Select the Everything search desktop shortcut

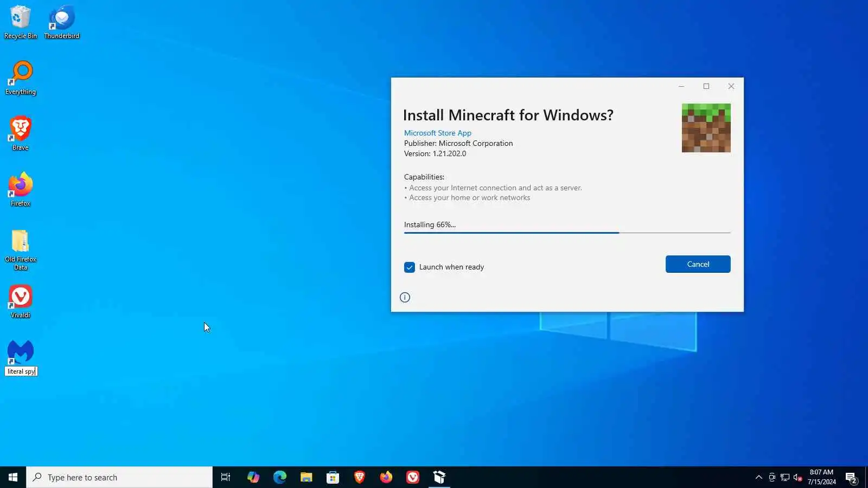click(x=21, y=78)
